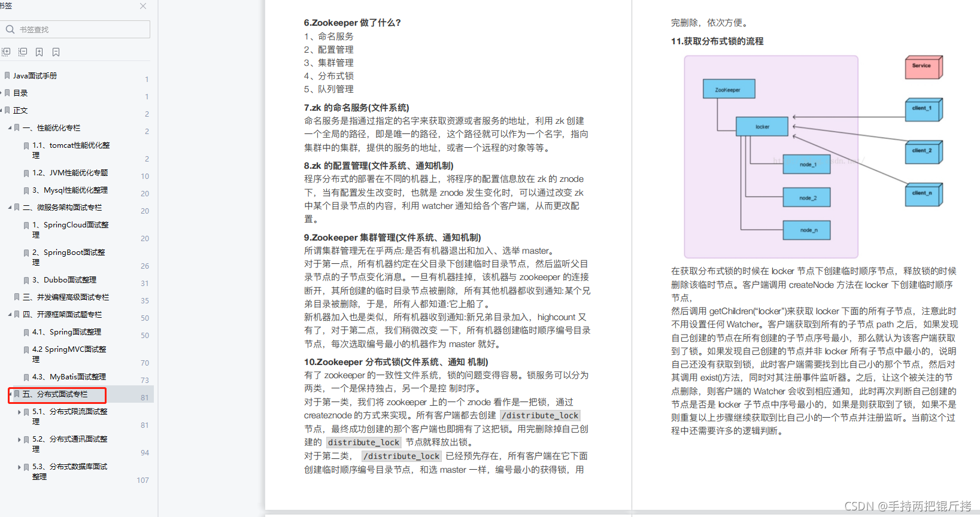This screenshot has width=980, height=517.
Task: Click bookmark icon beside 正文
Action: click(x=7, y=110)
